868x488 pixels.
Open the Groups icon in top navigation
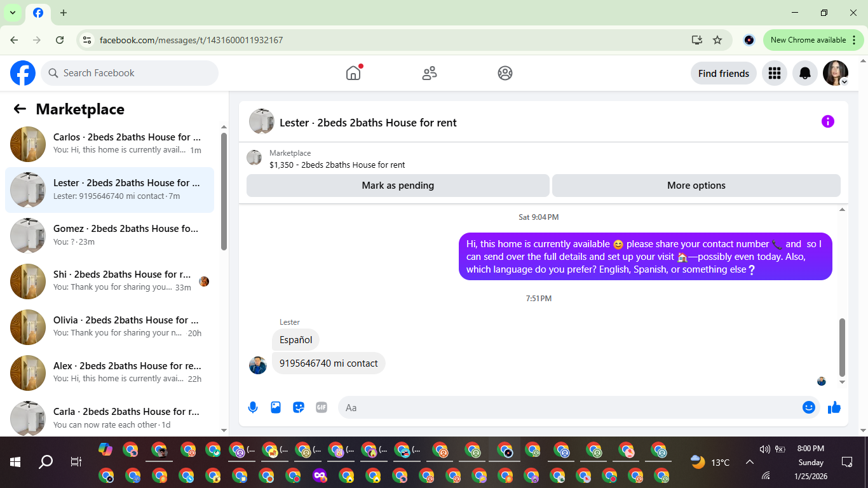[x=505, y=73]
